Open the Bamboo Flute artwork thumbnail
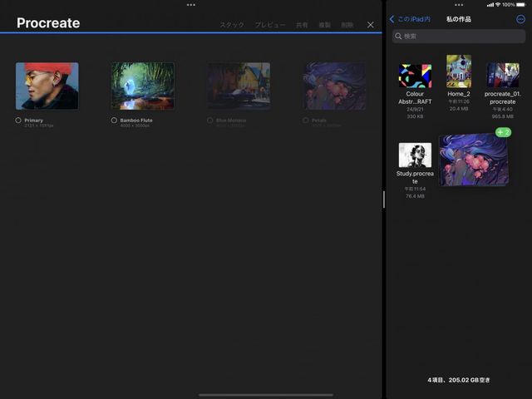This screenshot has height=399, width=532. (143, 86)
